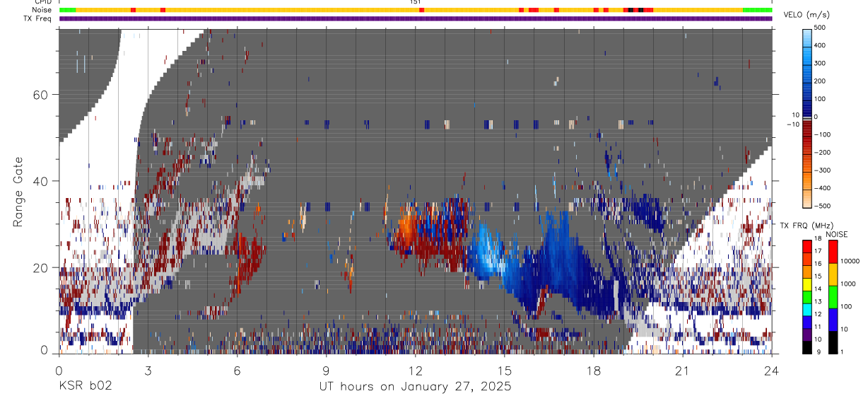Click the 'KSR b02' radar beam label

(x=85, y=386)
